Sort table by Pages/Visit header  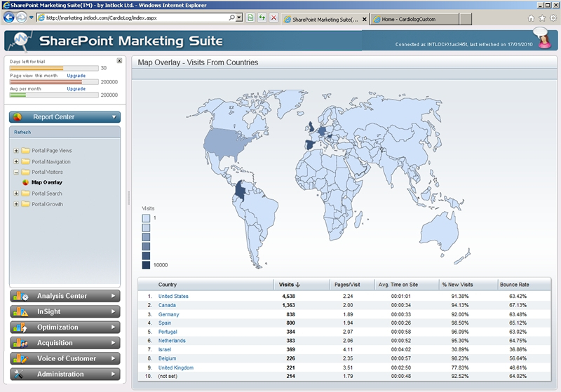(x=347, y=285)
